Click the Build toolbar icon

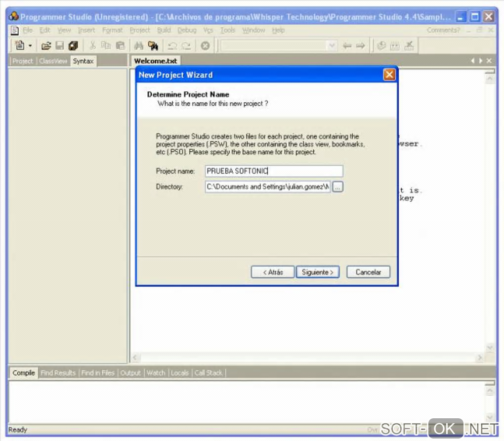(395, 45)
